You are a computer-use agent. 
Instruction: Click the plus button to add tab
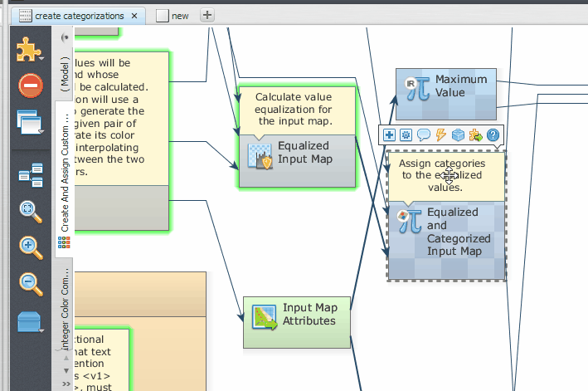tap(207, 15)
